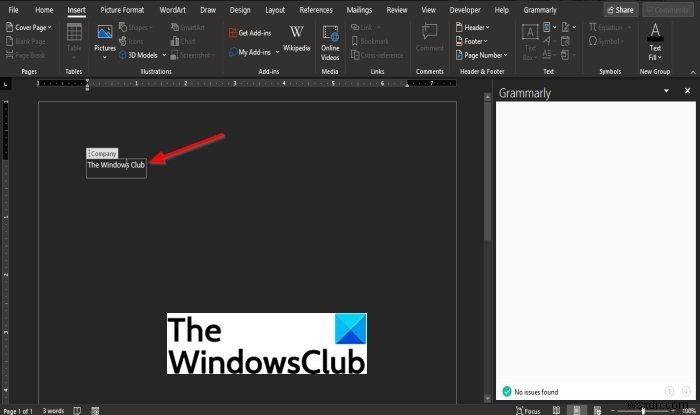Insert an Object from the Text group
The width and height of the screenshot is (700, 415).
point(568,55)
